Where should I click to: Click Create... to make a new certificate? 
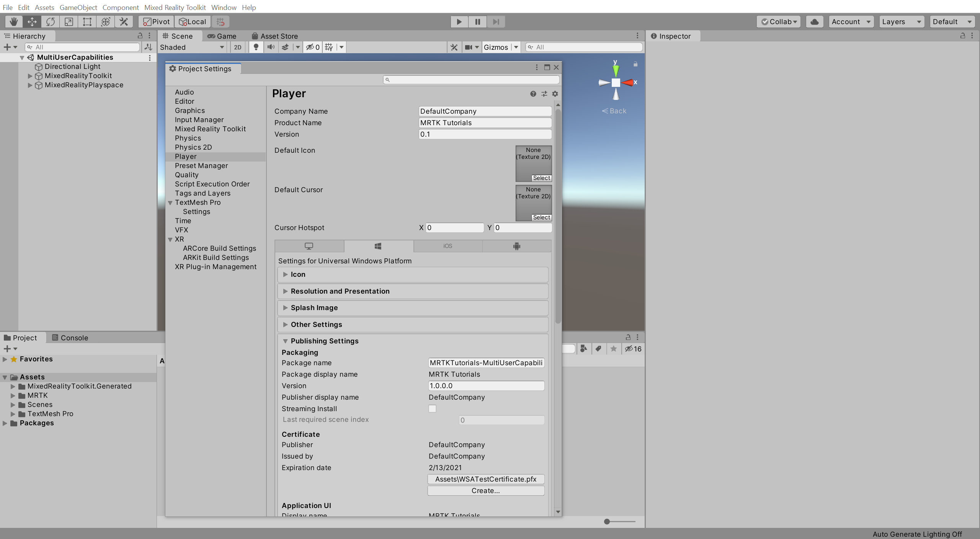(x=485, y=490)
